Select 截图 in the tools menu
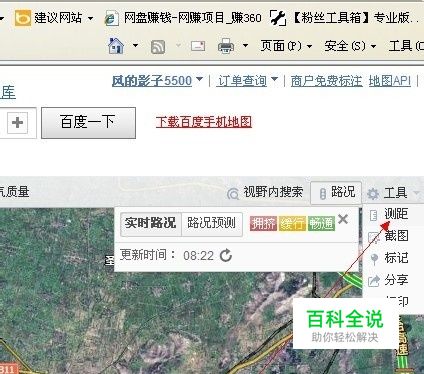The image size is (424, 374). [x=396, y=236]
